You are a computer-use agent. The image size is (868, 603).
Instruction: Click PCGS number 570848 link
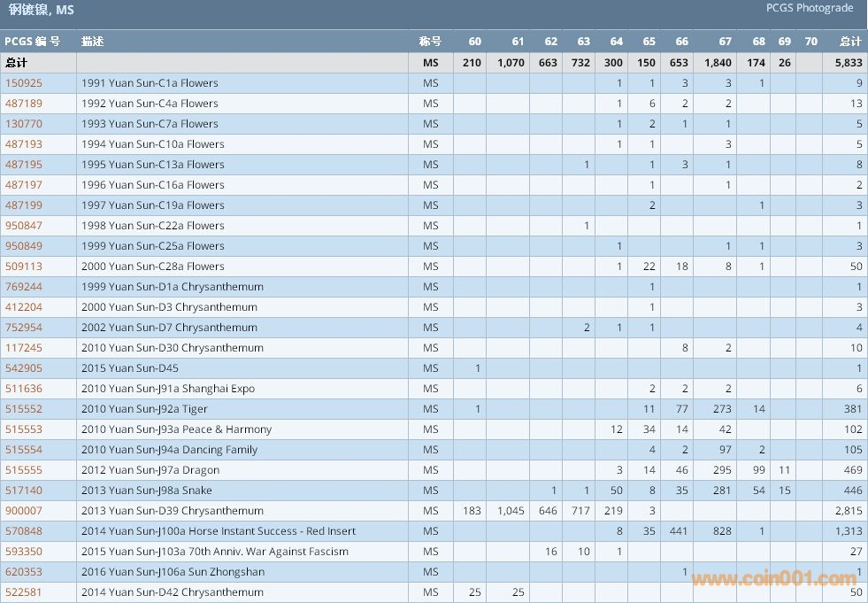pyautogui.click(x=24, y=531)
